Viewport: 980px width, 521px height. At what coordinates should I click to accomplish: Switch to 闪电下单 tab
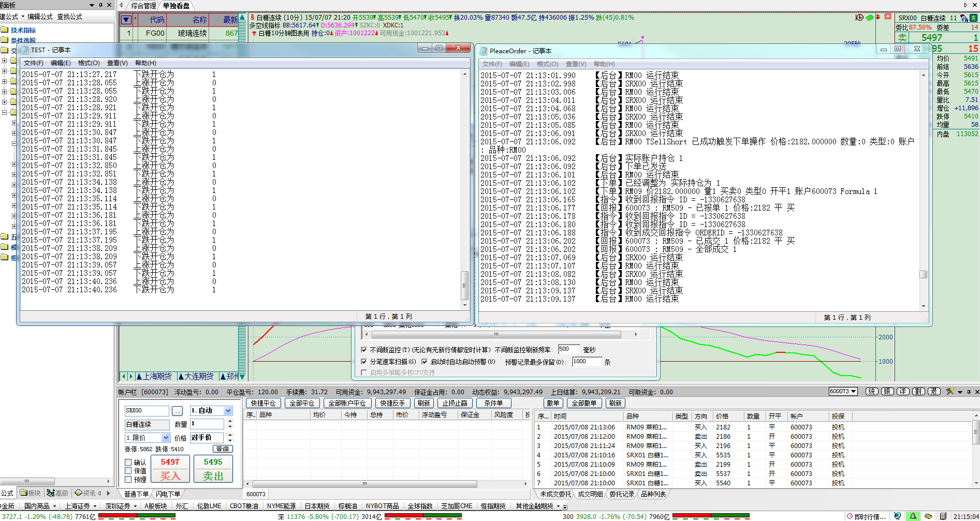(168, 494)
